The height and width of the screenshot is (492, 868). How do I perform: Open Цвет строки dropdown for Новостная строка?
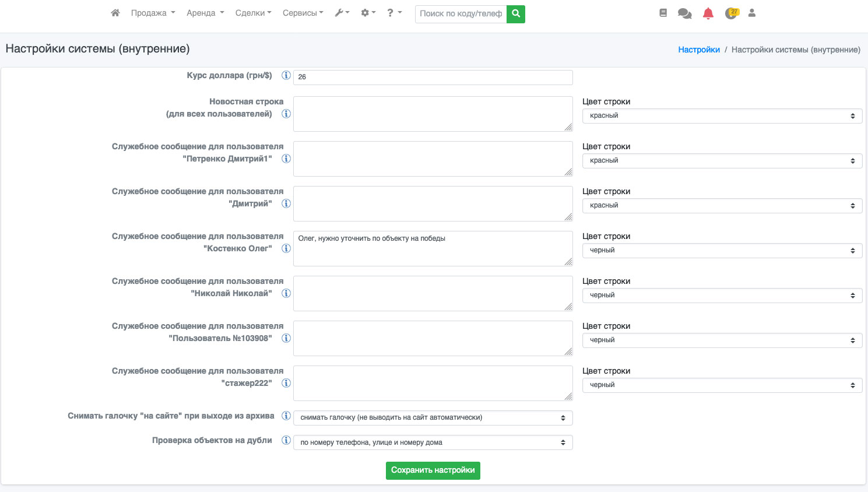(x=722, y=116)
